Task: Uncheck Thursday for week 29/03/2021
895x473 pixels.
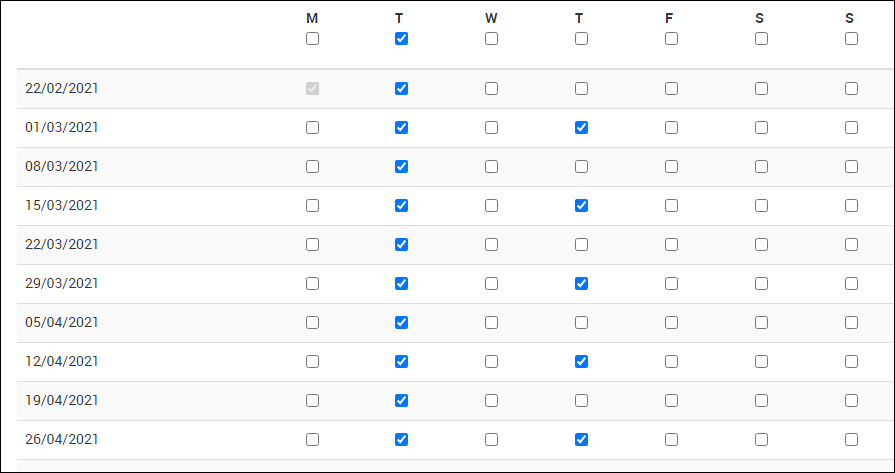Action: pyautogui.click(x=581, y=283)
